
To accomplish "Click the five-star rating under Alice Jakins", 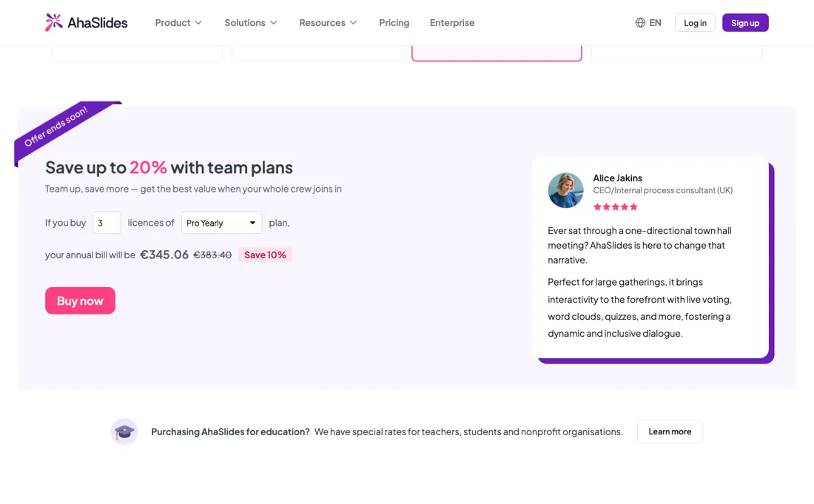I will (615, 206).
